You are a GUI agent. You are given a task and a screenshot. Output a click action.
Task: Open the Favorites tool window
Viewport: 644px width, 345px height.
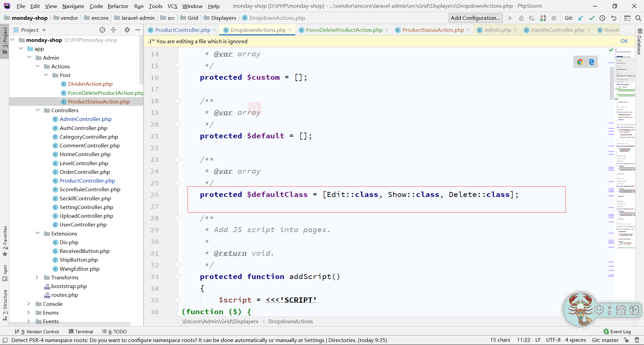pos(5,241)
